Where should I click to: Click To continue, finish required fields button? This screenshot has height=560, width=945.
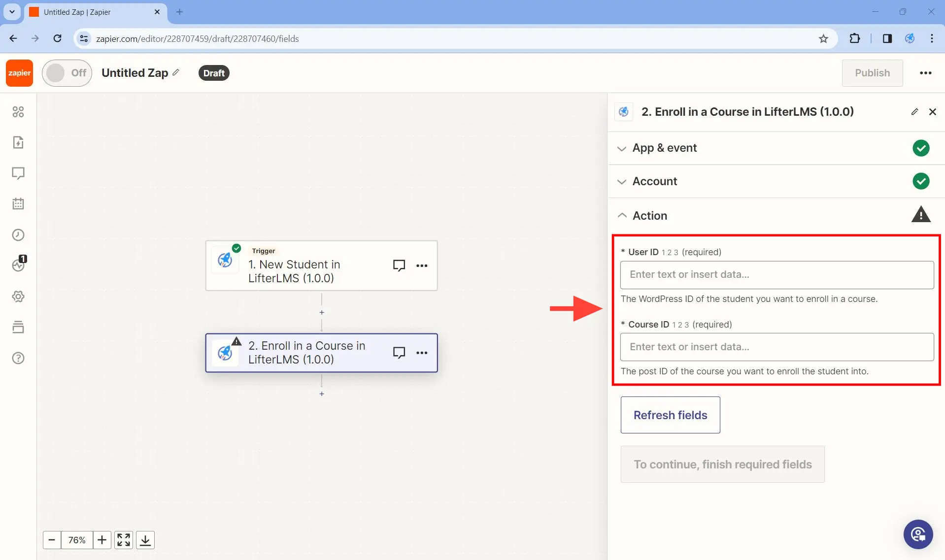pos(722,464)
